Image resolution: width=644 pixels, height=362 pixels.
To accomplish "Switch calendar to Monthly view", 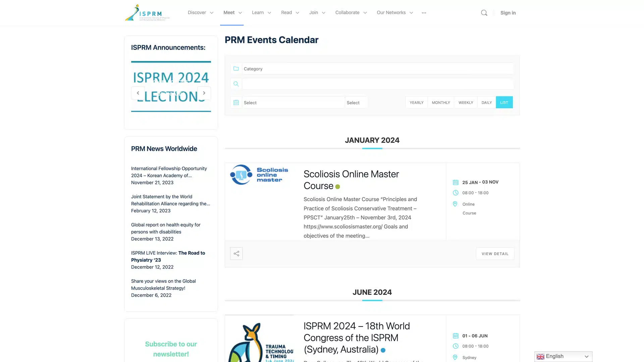I will tap(441, 103).
